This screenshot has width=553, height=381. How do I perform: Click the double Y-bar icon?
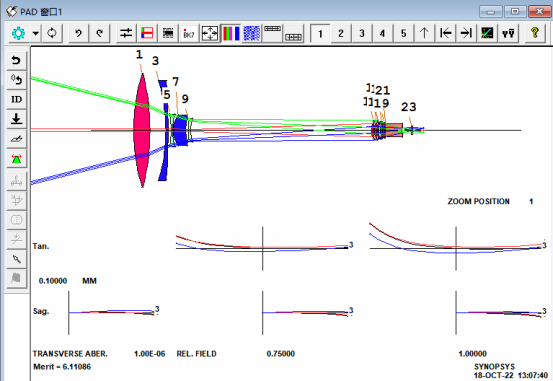coord(508,33)
